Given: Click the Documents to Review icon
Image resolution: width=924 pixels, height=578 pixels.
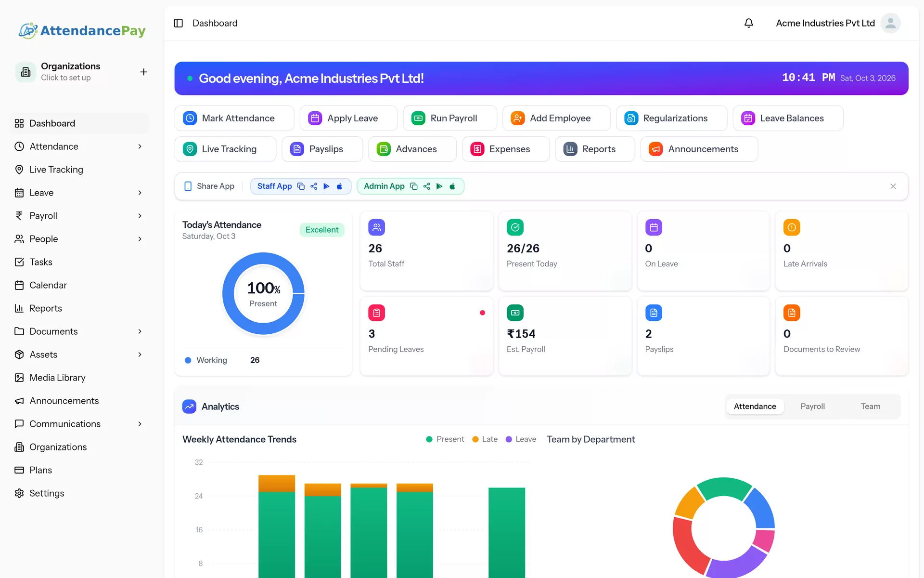Looking at the screenshot, I should click(792, 313).
